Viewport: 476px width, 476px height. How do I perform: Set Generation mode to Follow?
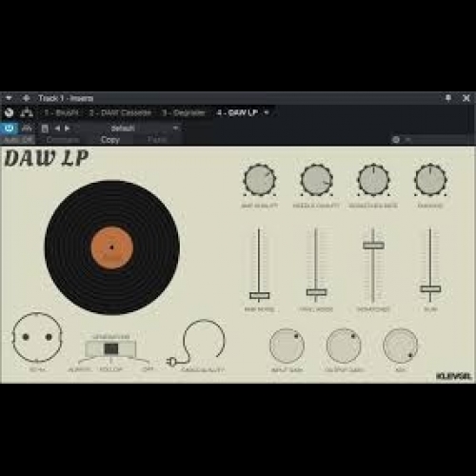[x=110, y=369]
